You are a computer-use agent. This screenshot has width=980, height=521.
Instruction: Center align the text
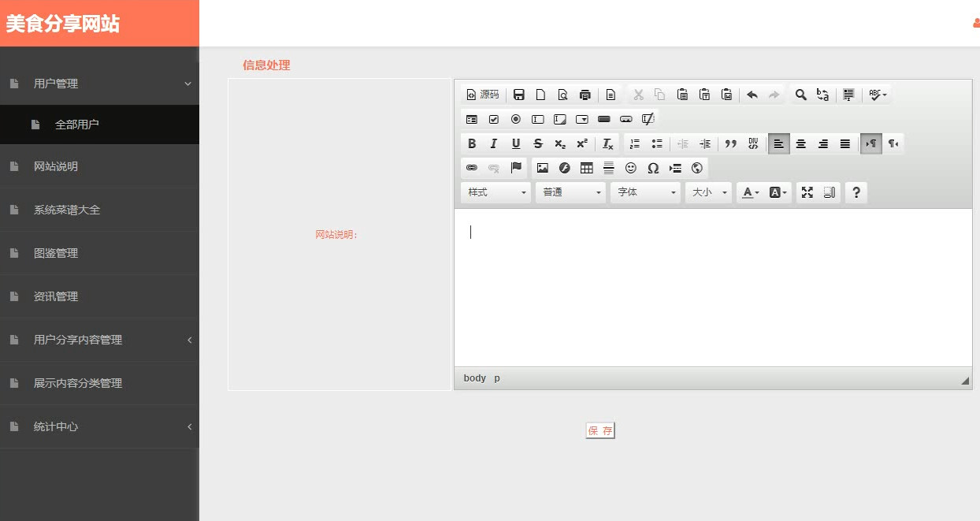[x=801, y=143]
